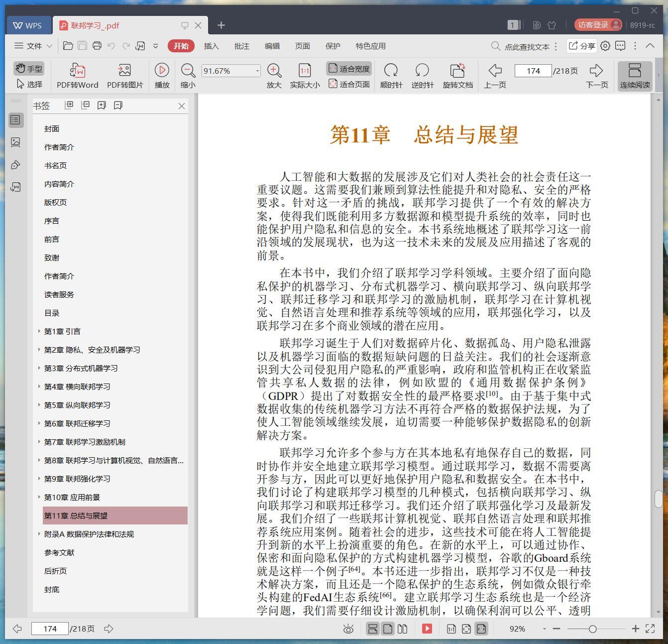The image size is (668, 644).
Task: Click the 分享 share button
Action: point(582,46)
